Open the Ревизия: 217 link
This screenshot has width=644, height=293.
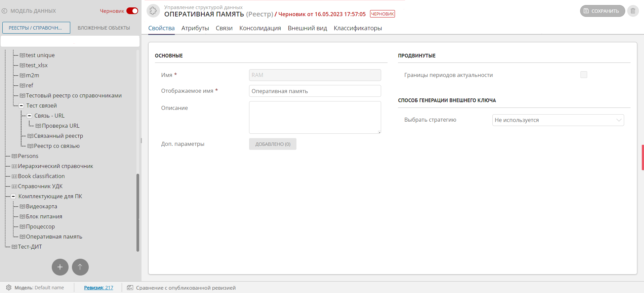pyautogui.click(x=98, y=288)
